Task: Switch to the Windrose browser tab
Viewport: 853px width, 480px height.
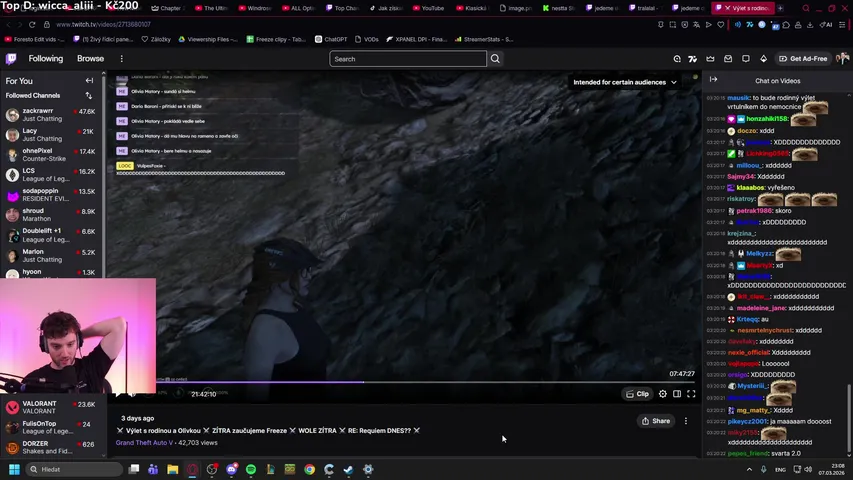Action: (x=255, y=8)
